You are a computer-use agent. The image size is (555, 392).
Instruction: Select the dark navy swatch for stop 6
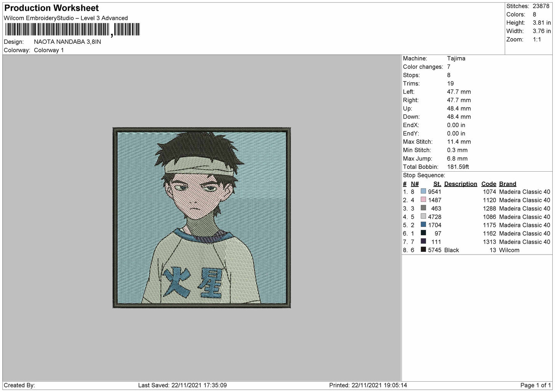(423, 233)
